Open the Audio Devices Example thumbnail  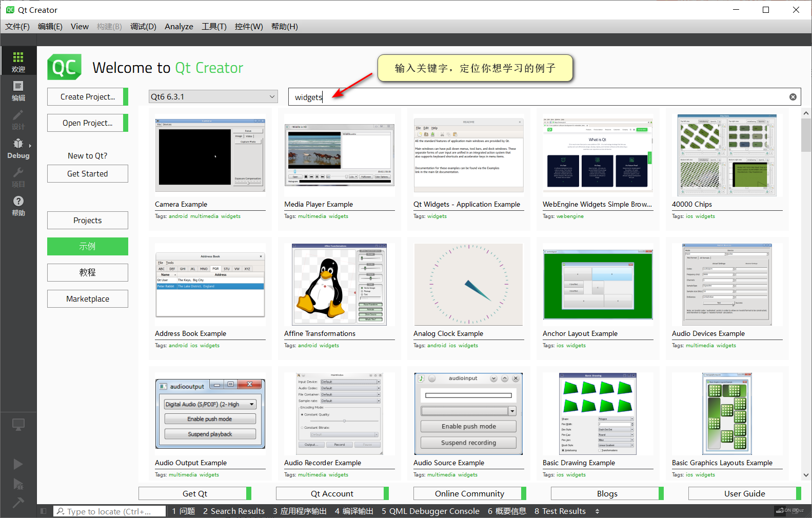coord(727,285)
